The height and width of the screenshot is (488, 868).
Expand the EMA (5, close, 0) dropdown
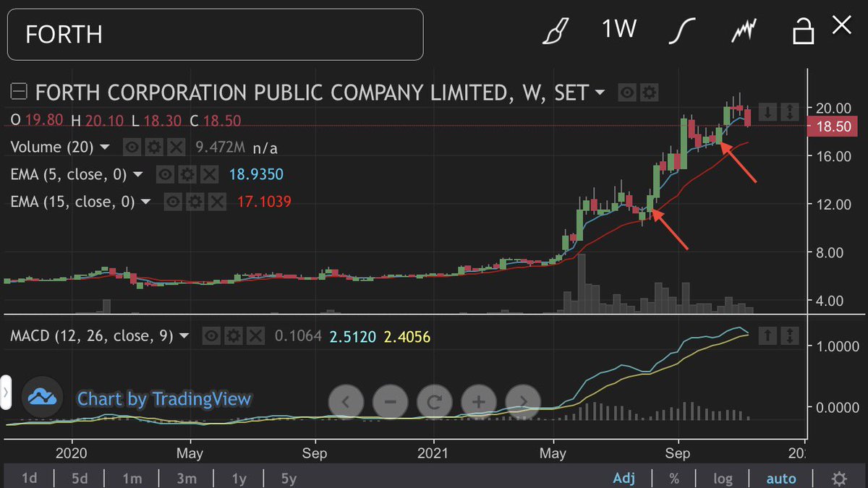pyautogui.click(x=137, y=175)
